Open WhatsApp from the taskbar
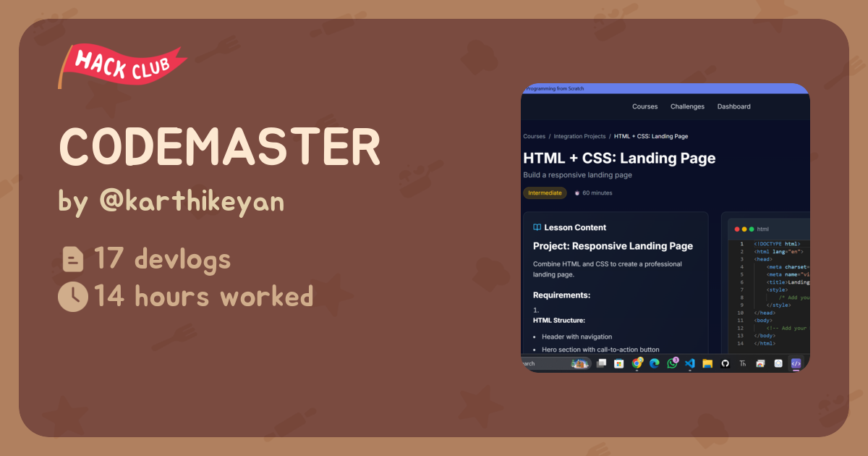The image size is (868, 456). tap(673, 363)
